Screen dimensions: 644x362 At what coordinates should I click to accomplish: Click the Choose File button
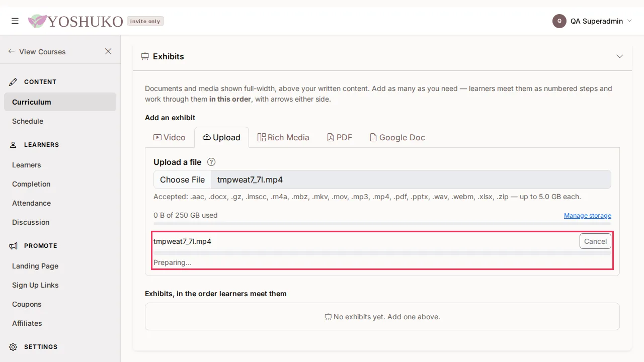click(x=182, y=179)
